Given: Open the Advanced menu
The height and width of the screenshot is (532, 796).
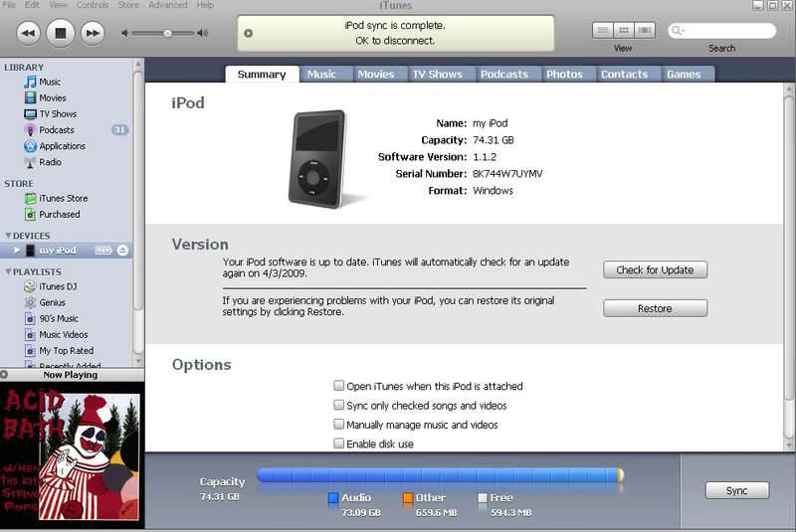Looking at the screenshot, I should (x=168, y=5).
